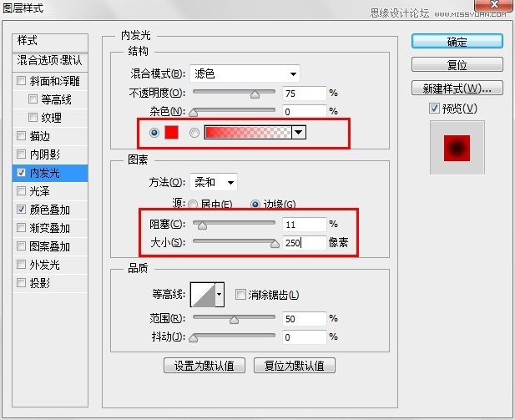Select the 描边 style row
Image resolution: width=515 pixels, height=420 pixels.
(x=50, y=136)
